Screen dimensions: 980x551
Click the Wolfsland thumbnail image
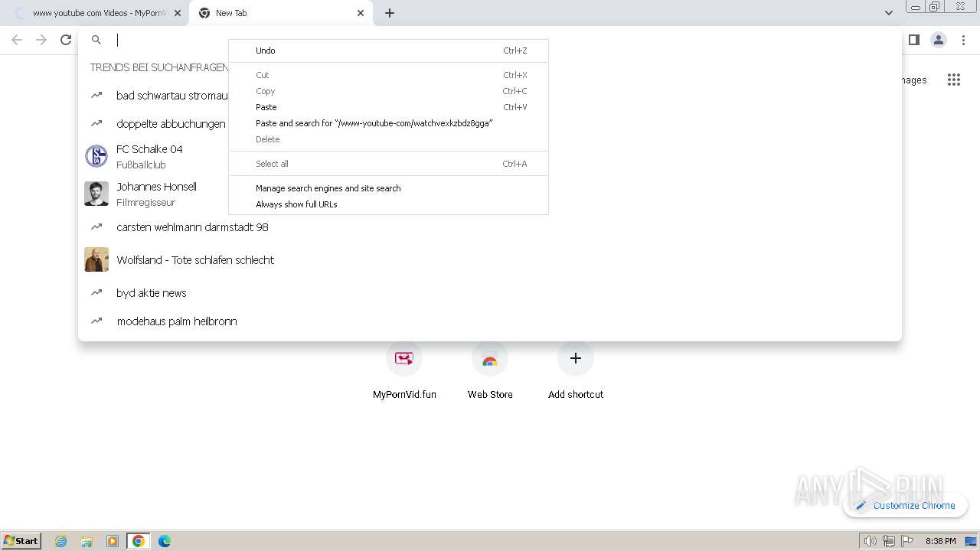pos(96,260)
